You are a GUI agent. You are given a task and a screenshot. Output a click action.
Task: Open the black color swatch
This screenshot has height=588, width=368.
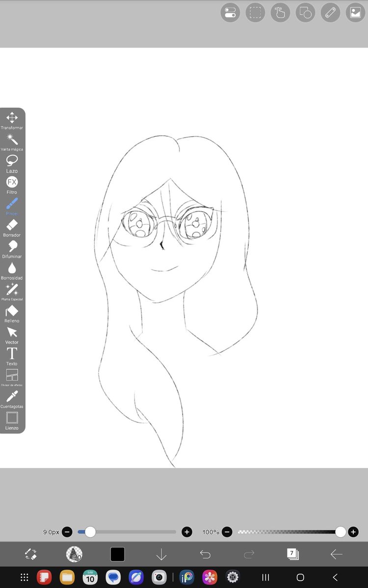[x=117, y=554]
